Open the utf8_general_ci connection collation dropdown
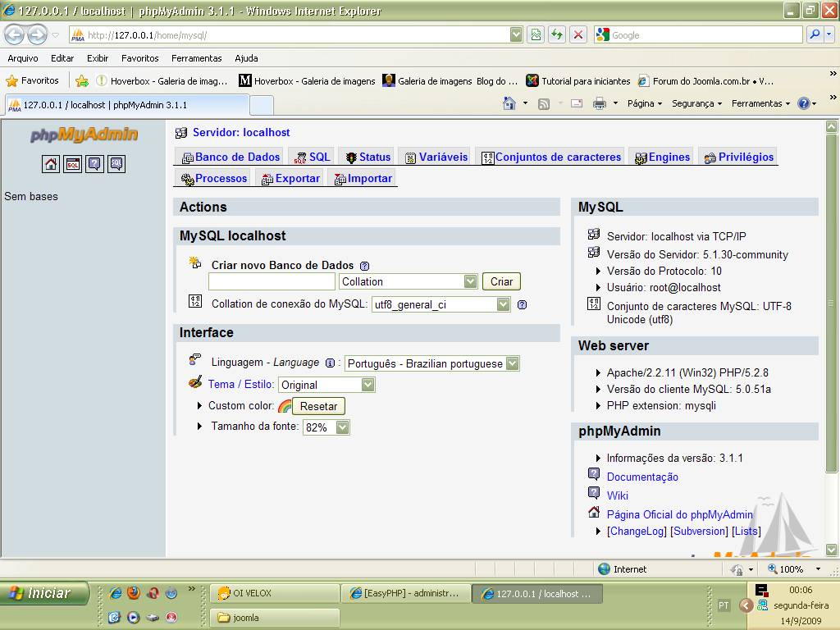 pos(441,305)
